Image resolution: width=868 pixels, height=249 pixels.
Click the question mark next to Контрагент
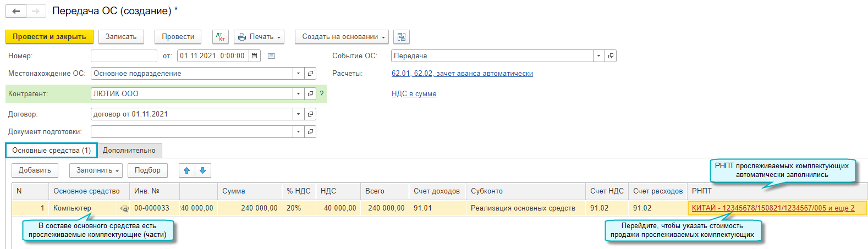322,93
